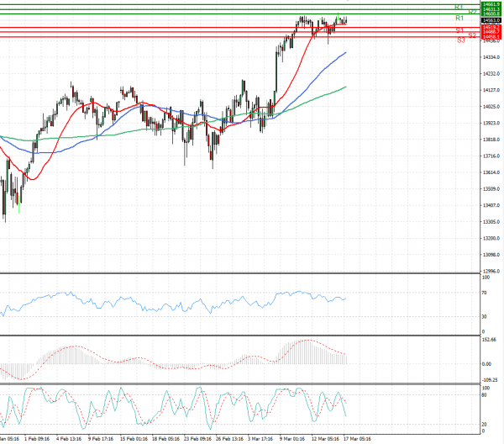
Task: Click the 12 Mar 05:16 time label
Action: [x=325, y=439]
